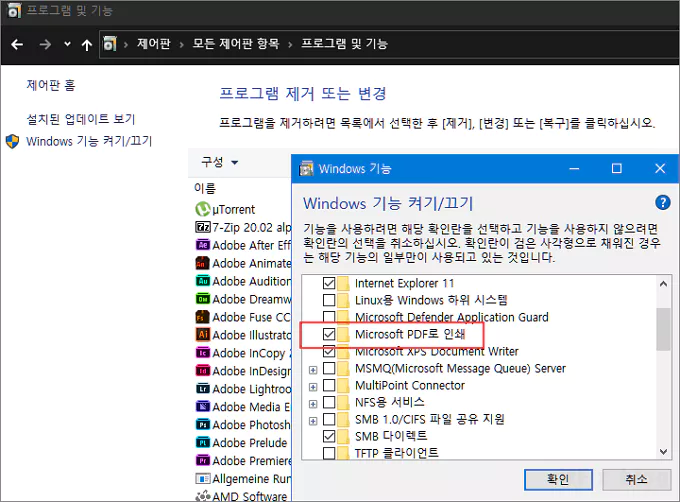Check the Linux용 Windows 하위 시스템 checkbox
Image resolution: width=680 pixels, height=502 pixels.
pos(329,300)
